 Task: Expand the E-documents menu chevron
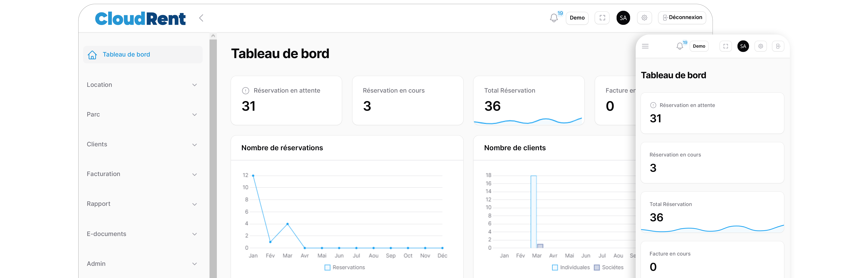[194, 234]
